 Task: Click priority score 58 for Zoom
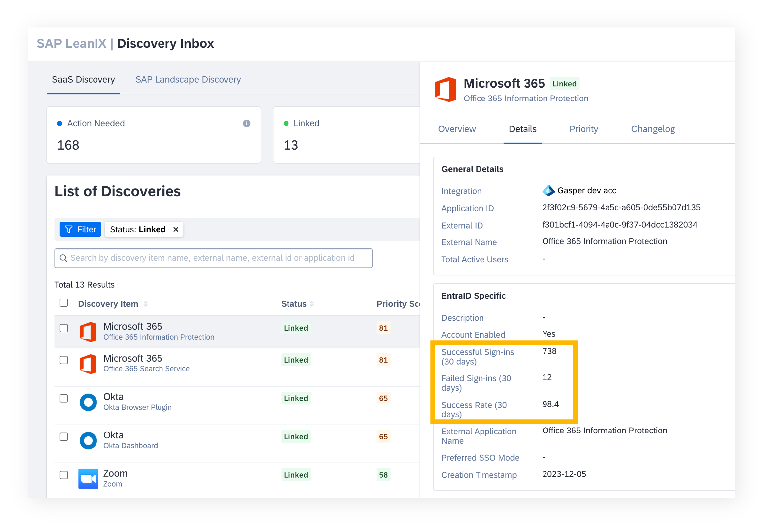[383, 475]
